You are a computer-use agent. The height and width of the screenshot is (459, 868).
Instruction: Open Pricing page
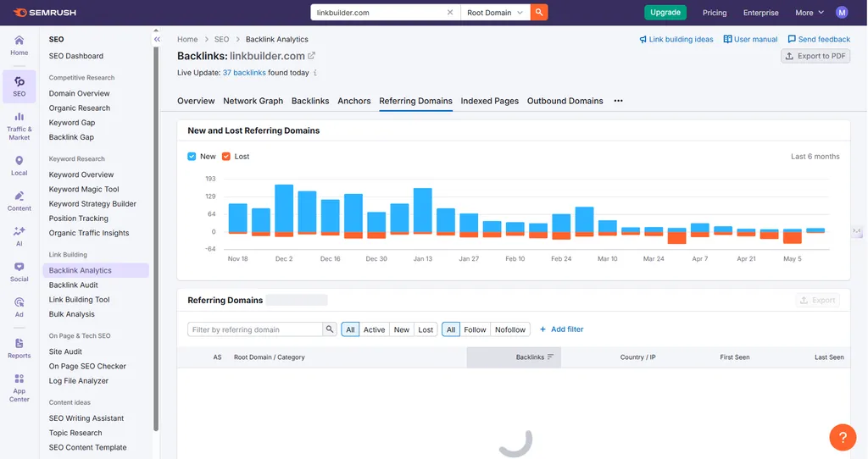pyautogui.click(x=715, y=13)
